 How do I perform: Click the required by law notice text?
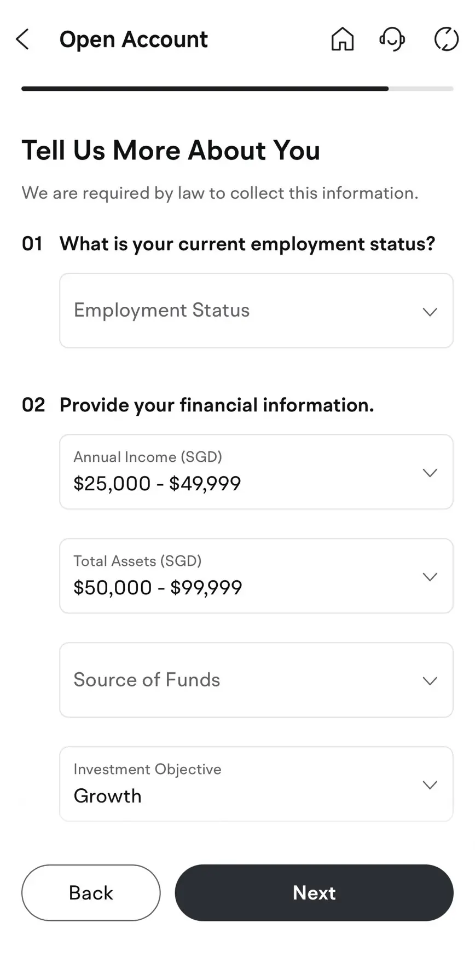click(220, 193)
